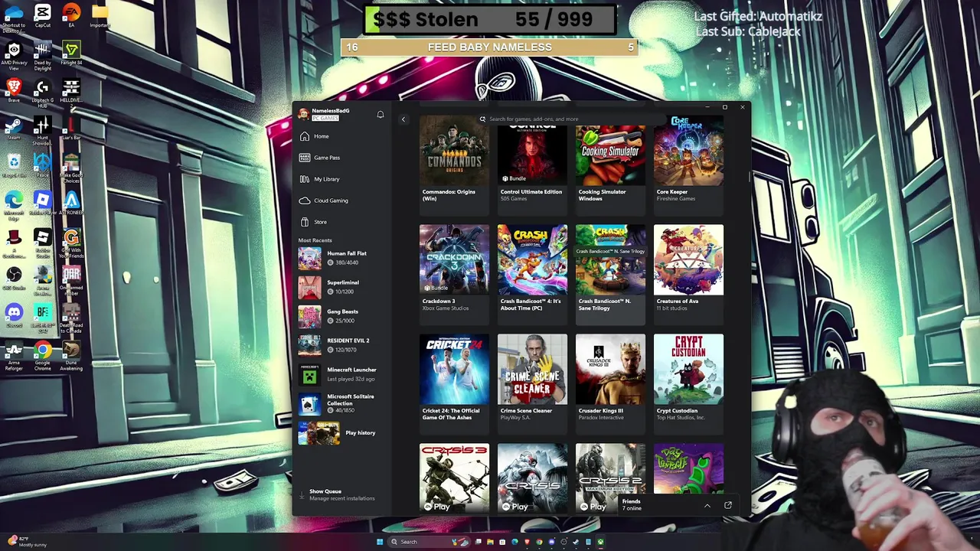Open File Explorer from taskbar
The image size is (980, 551).
click(x=490, y=542)
